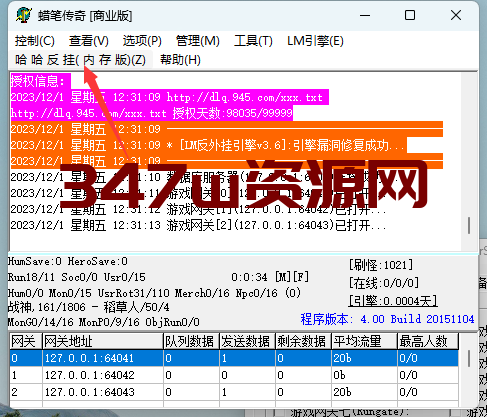
Task: Click the 0:0:34 [M][F] uptime text
Action: [270, 277]
